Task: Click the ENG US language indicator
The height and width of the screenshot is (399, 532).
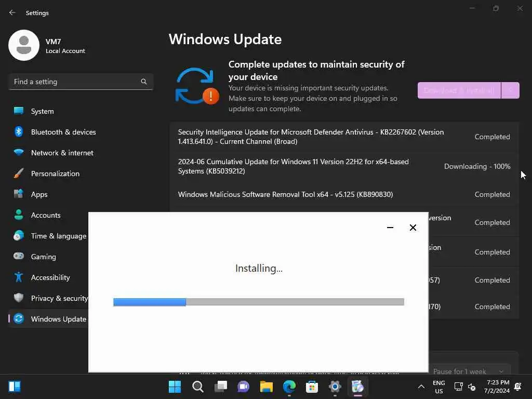Action: click(438, 387)
